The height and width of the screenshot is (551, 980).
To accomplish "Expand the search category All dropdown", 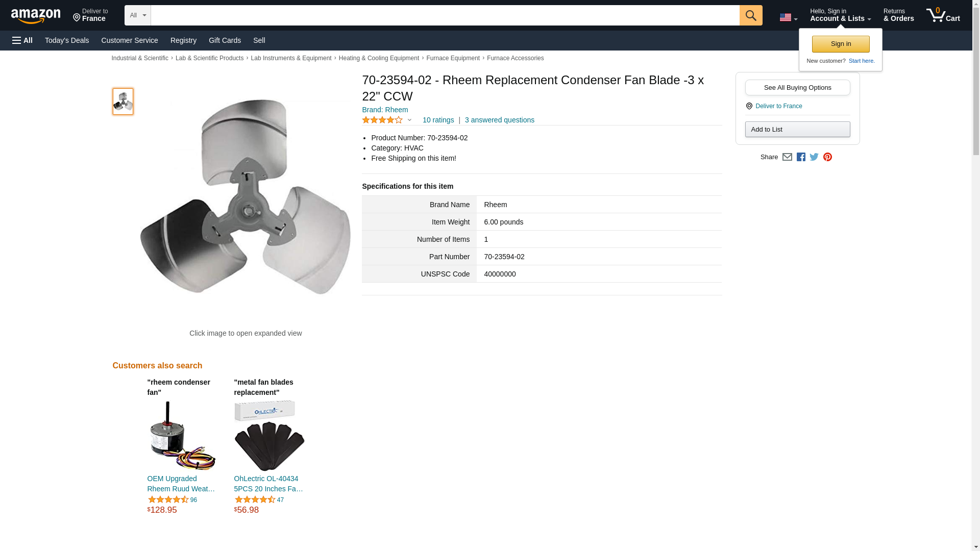I will coord(138,15).
